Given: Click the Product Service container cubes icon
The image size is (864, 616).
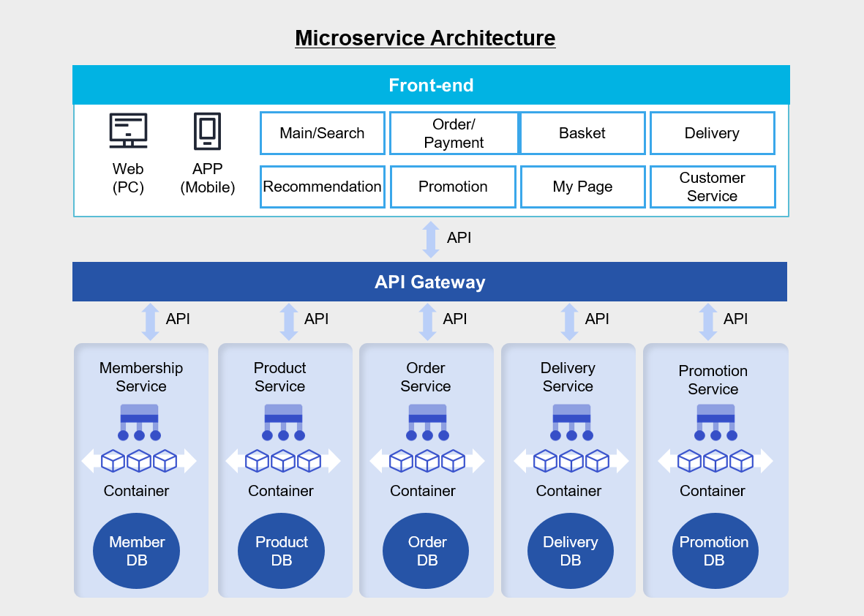Looking at the screenshot, I should point(283,461).
